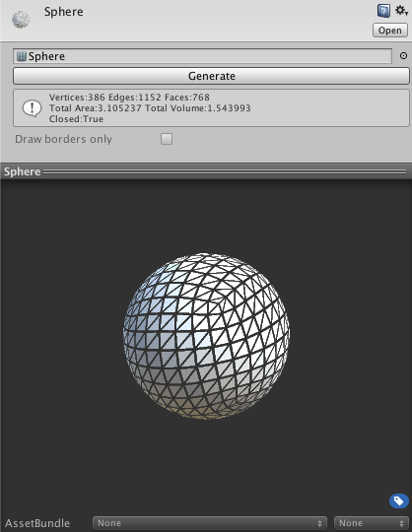This screenshot has width=412, height=532.
Task: Click the exclamation info bubble icon
Action: point(32,108)
